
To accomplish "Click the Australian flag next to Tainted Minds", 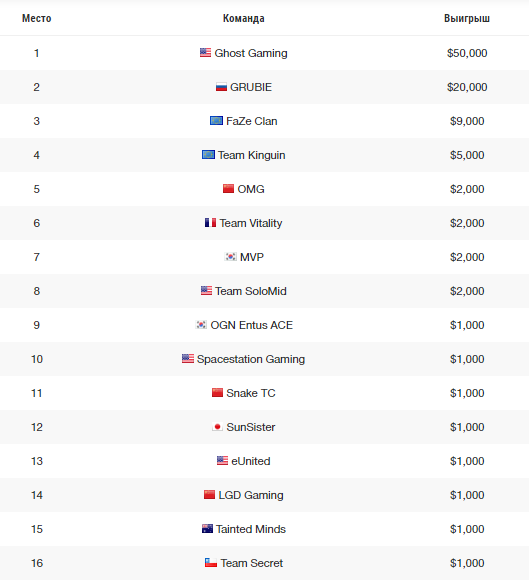I will [x=207, y=529].
